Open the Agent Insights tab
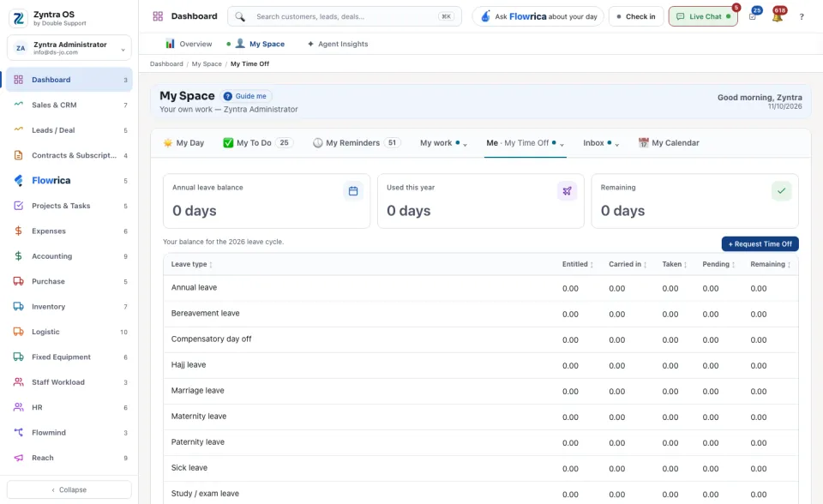 click(338, 44)
